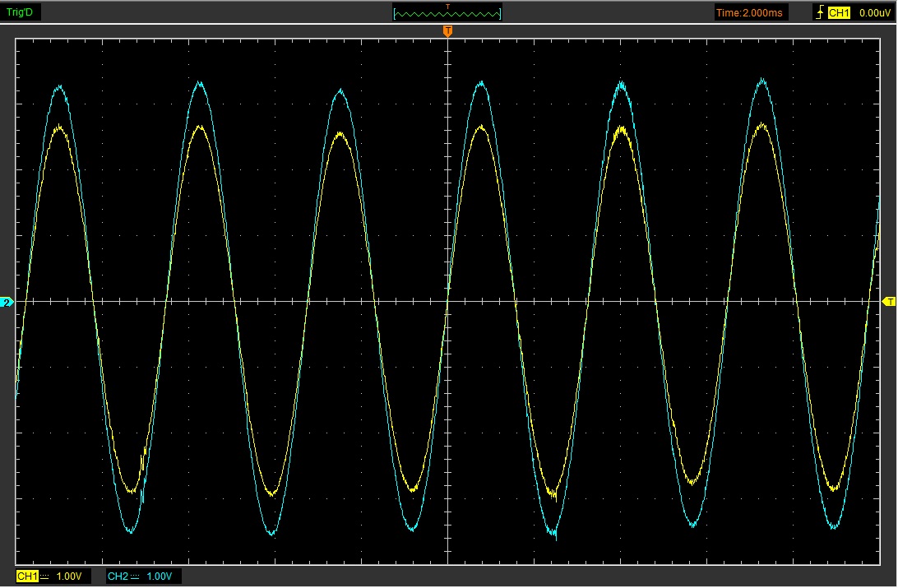Viewport: 898px width, 588px height.
Task: Click the leftmost peak of yellow CH1 trace
Action: tap(59, 127)
